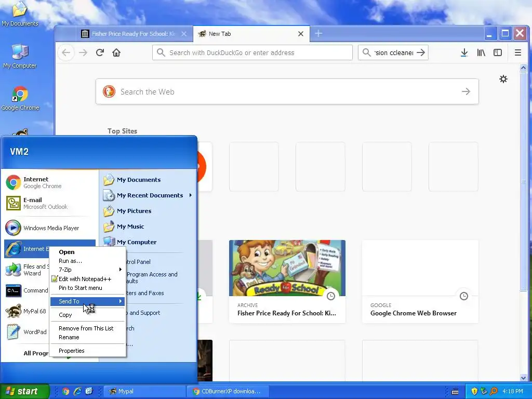Image resolution: width=532 pixels, height=399 pixels.
Task: Expand My Recent Documents submenu
Action: pos(148,195)
